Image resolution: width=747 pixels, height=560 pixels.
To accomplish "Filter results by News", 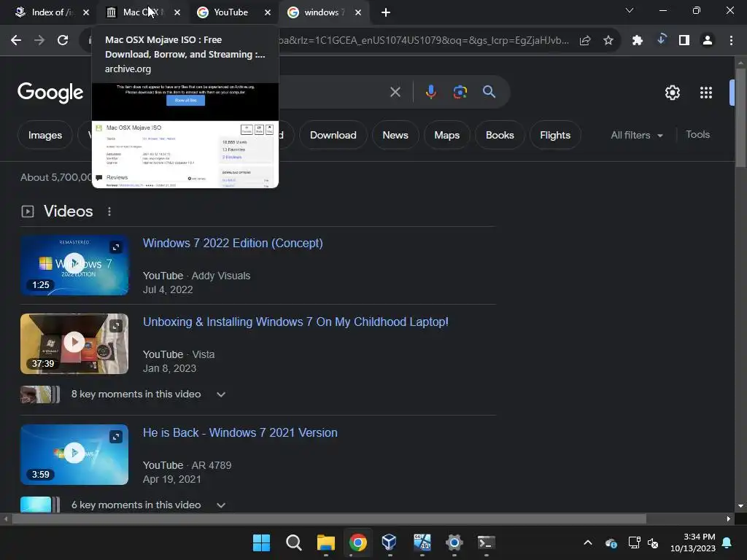I will 395,135.
